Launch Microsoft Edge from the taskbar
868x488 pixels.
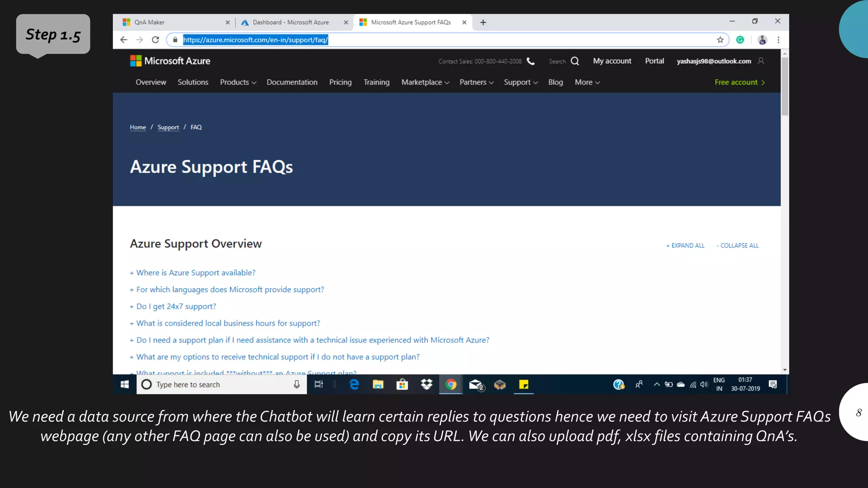click(354, 384)
